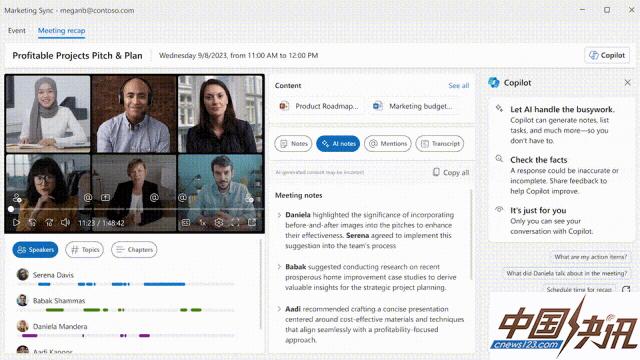
Task: Pop out the video into new window
Action: click(252, 223)
